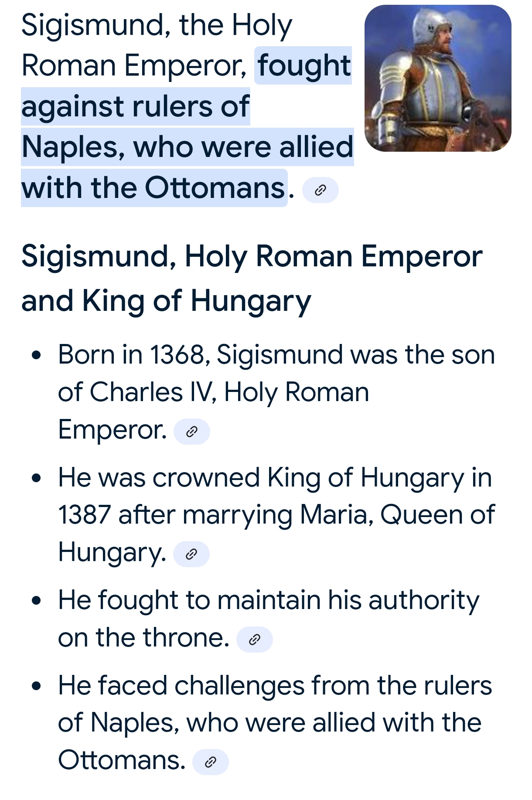
Task: Click the words 'Roman Emperor,' in the summary
Action: pos(134,66)
